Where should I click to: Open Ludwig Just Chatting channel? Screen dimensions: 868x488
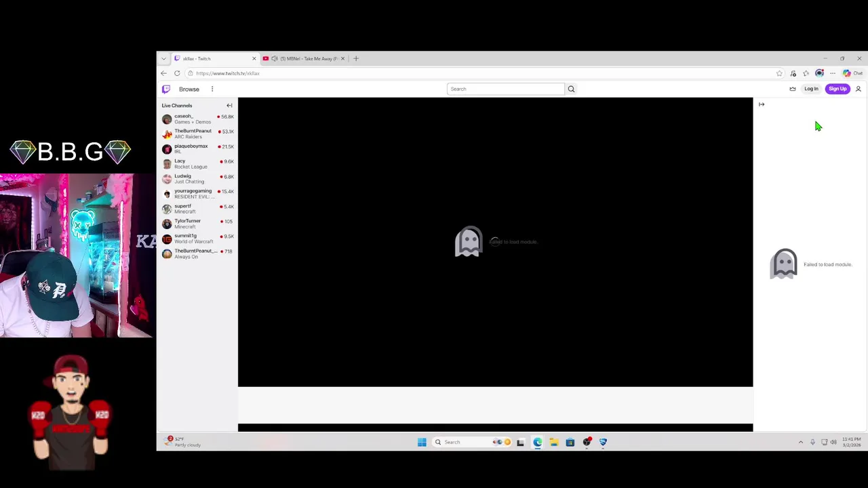(x=198, y=178)
